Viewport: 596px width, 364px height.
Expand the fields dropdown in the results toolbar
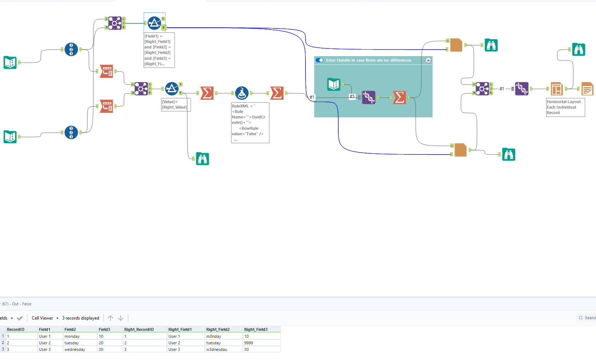[12, 318]
